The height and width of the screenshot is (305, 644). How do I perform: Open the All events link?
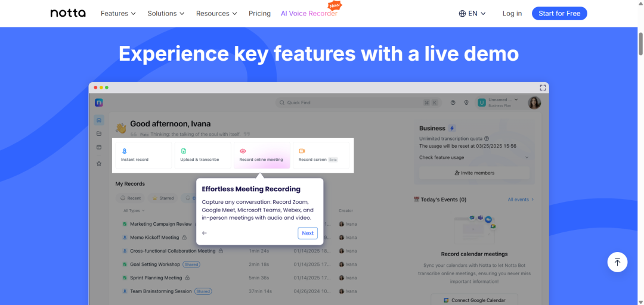tap(521, 200)
